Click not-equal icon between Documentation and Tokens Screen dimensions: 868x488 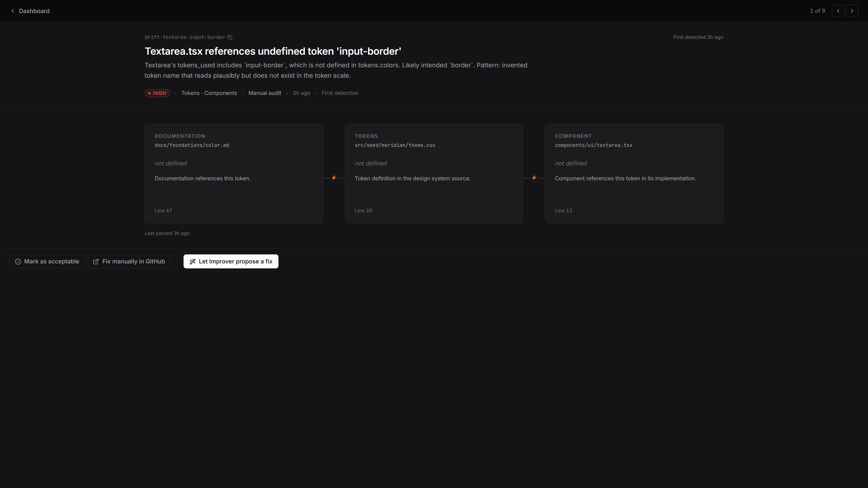point(334,178)
